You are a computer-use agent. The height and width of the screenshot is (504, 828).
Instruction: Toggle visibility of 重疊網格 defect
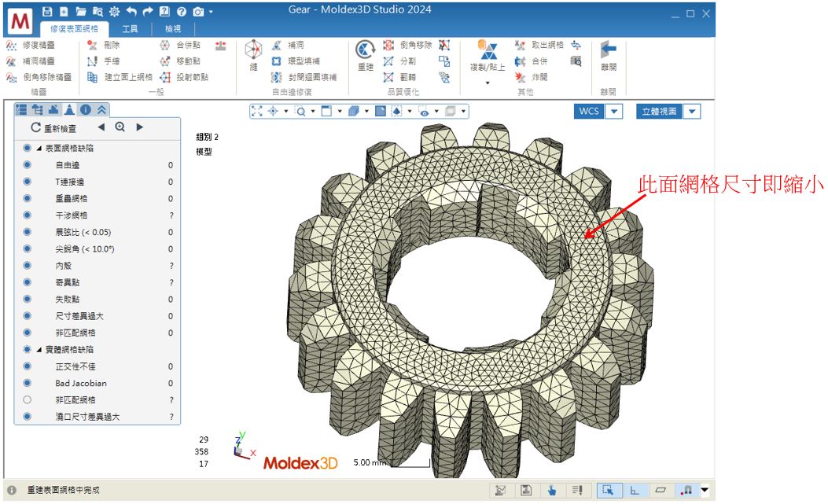[x=27, y=198]
